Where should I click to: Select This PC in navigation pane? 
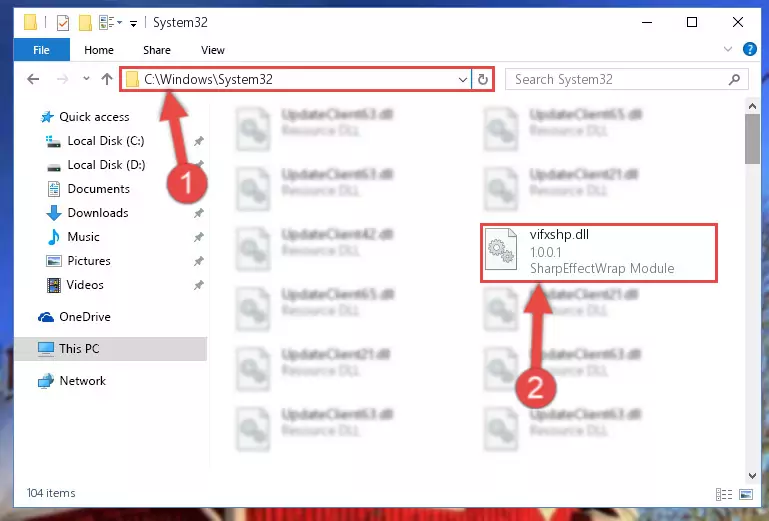[x=110, y=349]
